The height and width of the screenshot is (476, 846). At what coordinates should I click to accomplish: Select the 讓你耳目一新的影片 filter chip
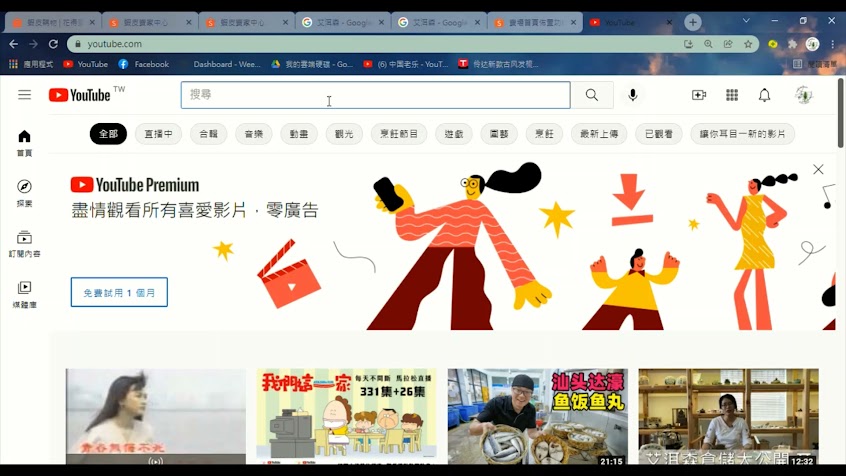(x=742, y=134)
